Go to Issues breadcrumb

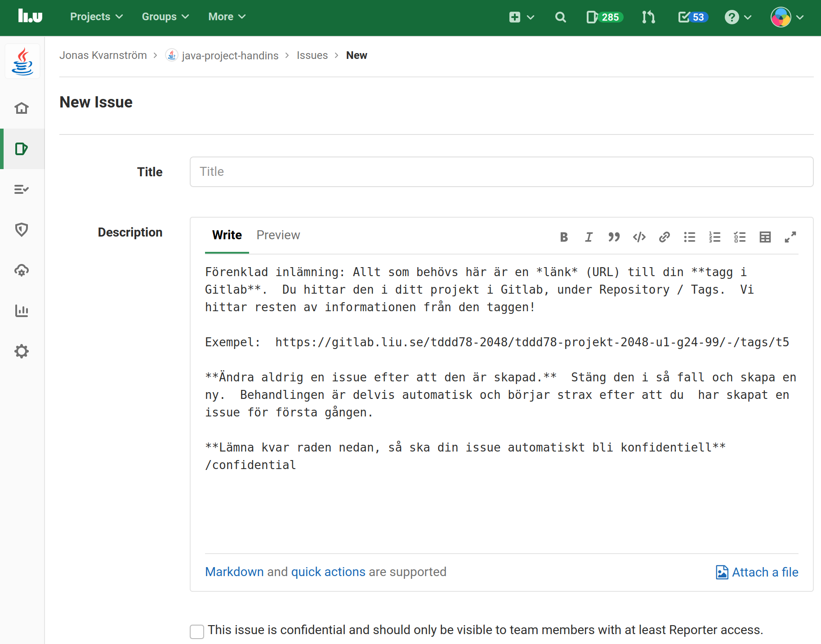click(312, 55)
